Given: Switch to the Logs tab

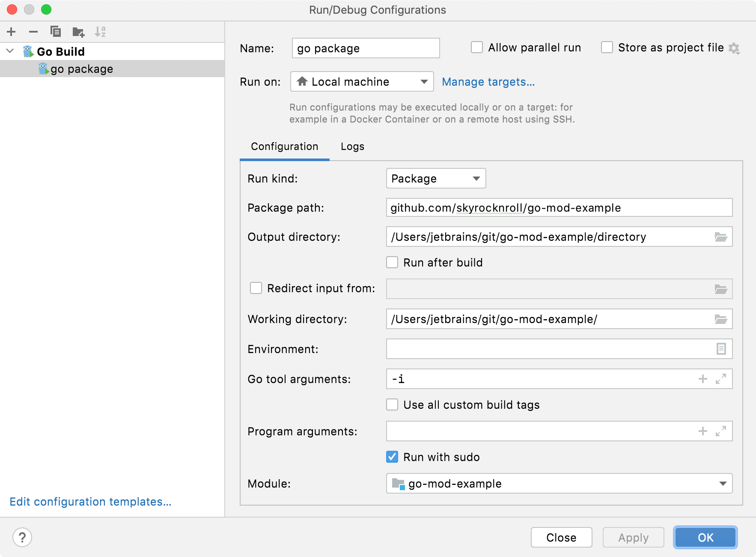Looking at the screenshot, I should (x=352, y=147).
